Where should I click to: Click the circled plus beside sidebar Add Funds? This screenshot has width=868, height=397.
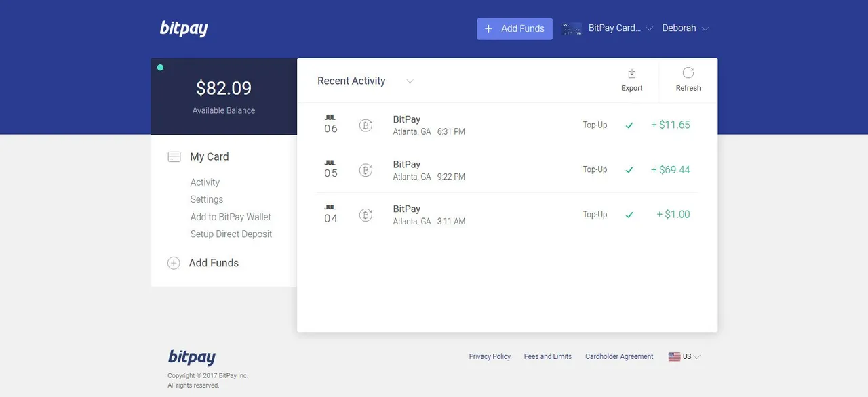[x=174, y=263]
